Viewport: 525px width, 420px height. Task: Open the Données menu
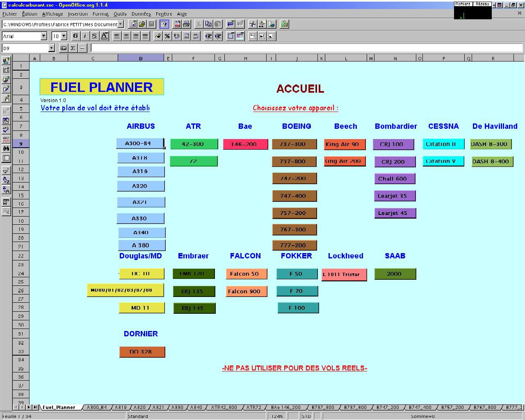pos(141,14)
